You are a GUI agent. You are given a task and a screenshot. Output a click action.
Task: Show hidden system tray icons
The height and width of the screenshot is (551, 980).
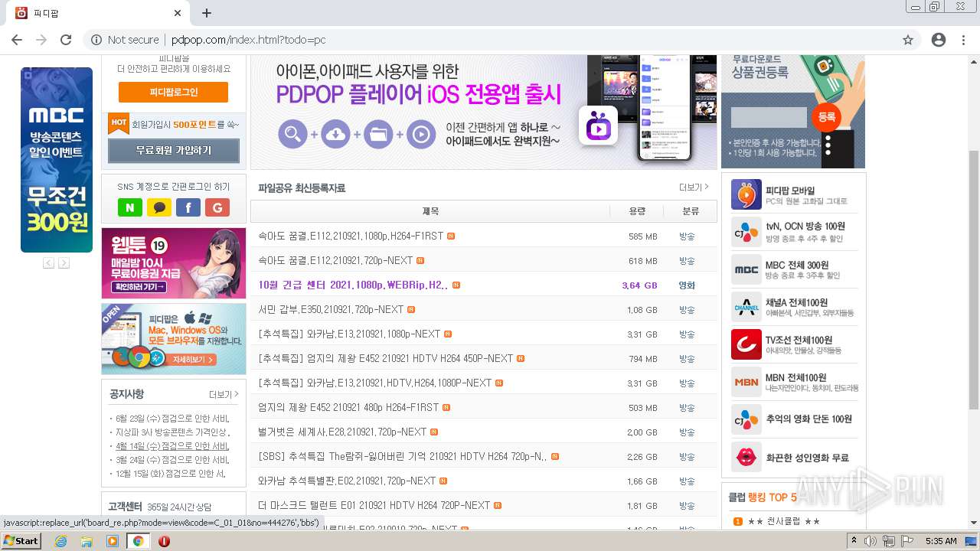coord(854,541)
